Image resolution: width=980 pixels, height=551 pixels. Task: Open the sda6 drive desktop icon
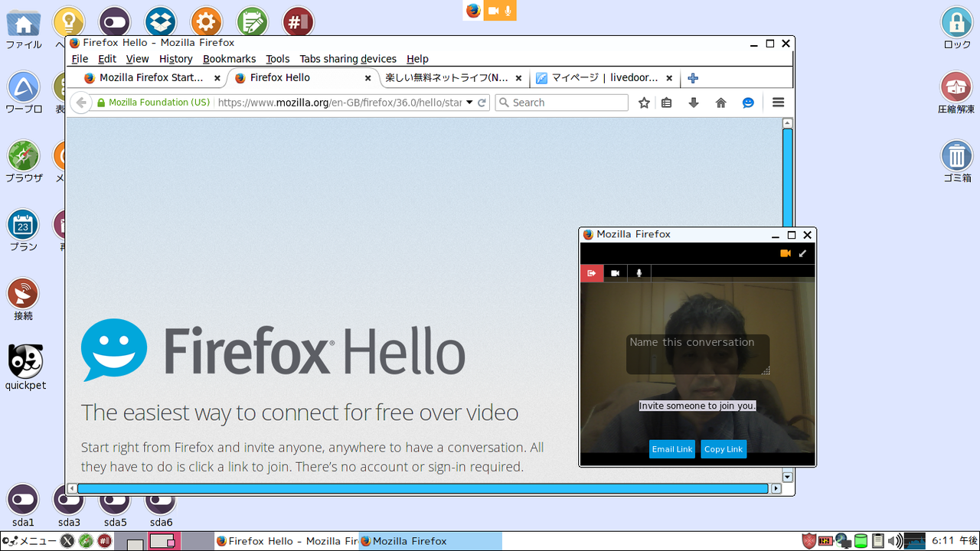coord(161,500)
